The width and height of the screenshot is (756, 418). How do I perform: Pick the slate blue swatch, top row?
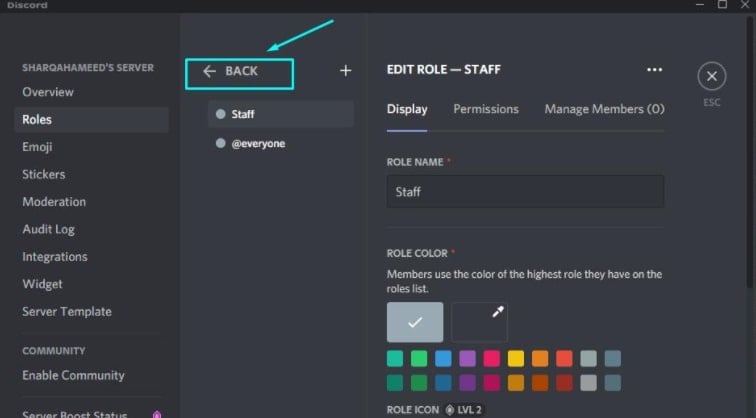coord(612,359)
